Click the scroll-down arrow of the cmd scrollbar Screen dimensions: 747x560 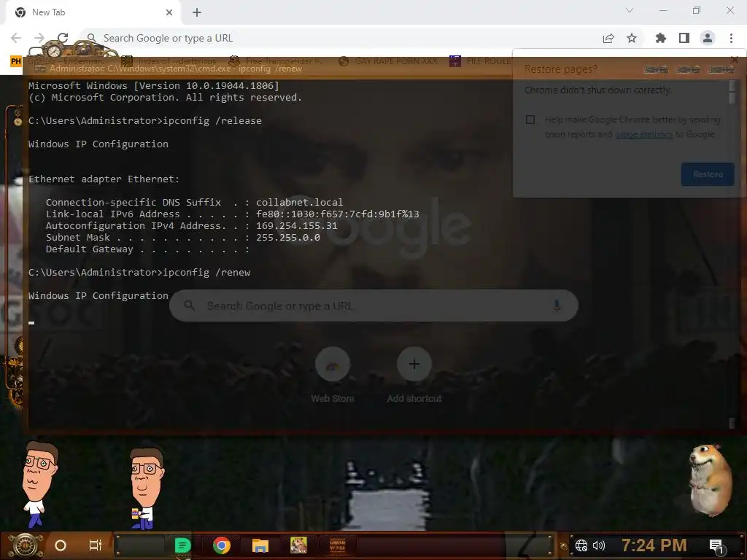tap(732, 424)
